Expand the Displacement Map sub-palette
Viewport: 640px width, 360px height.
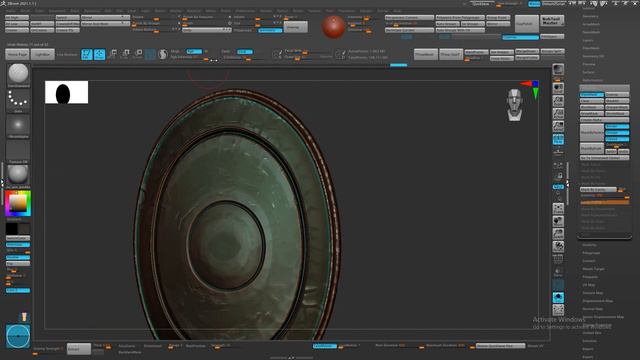coord(598,300)
